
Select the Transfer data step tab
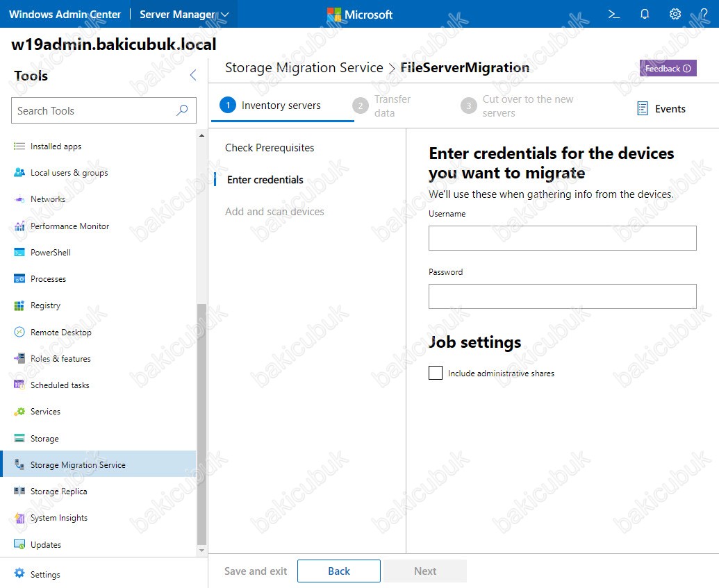tap(381, 106)
